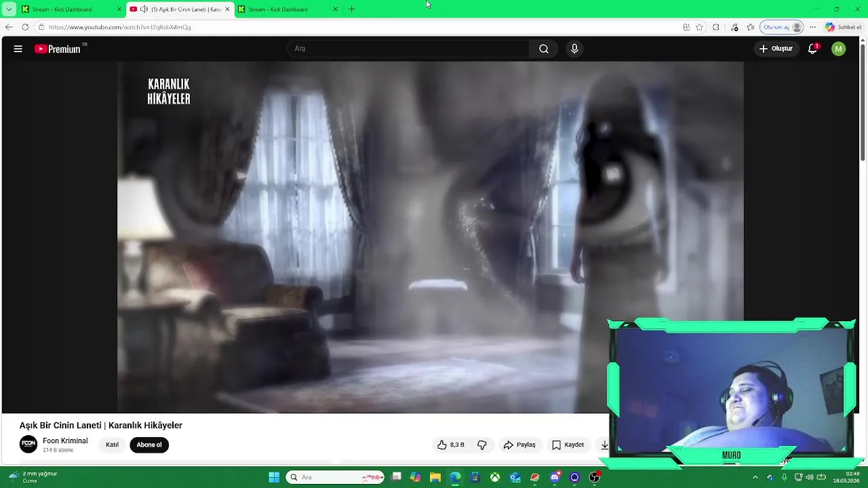The height and width of the screenshot is (488, 868).
Task: Open Edge settings and more ellipsis menu
Action: click(x=813, y=27)
